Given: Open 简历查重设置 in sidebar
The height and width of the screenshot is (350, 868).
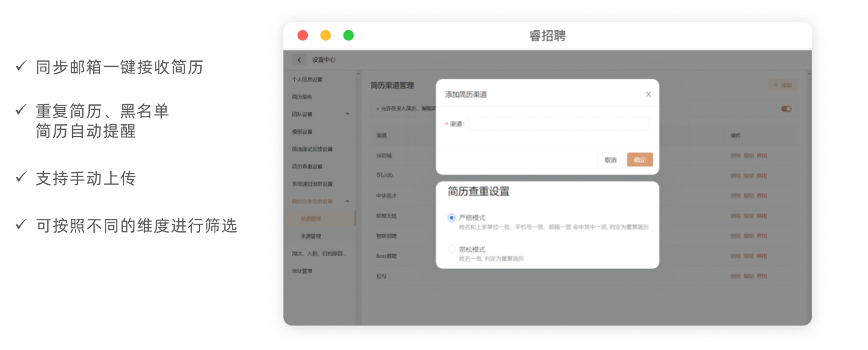Looking at the screenshot, I should 307,166.
